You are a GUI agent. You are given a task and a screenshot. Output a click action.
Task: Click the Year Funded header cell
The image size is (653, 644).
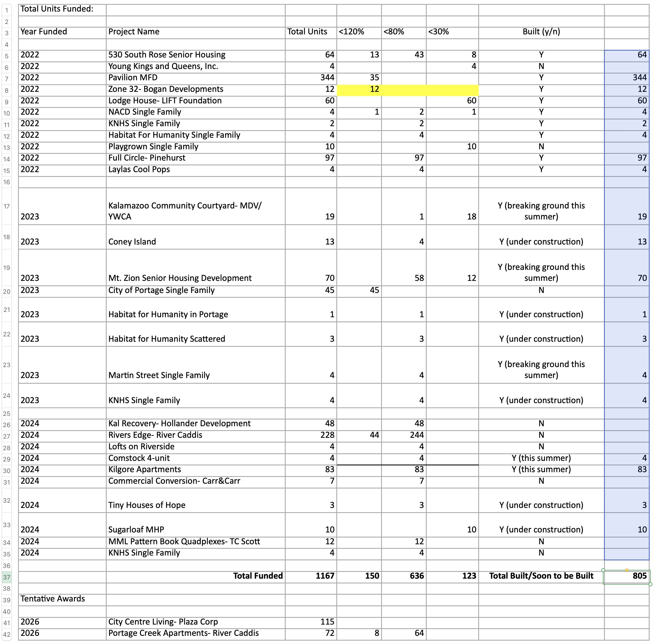pyautogui.click(x=44, y=32)
